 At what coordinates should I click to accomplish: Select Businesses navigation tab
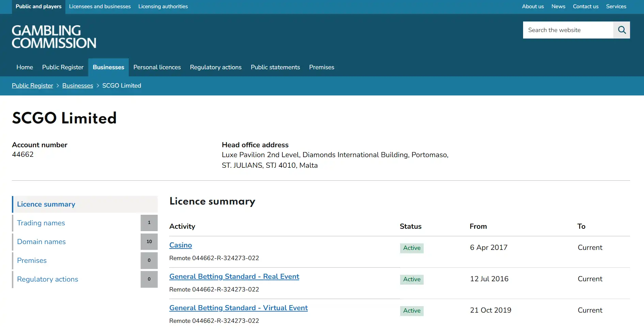(x=108, y=67)
